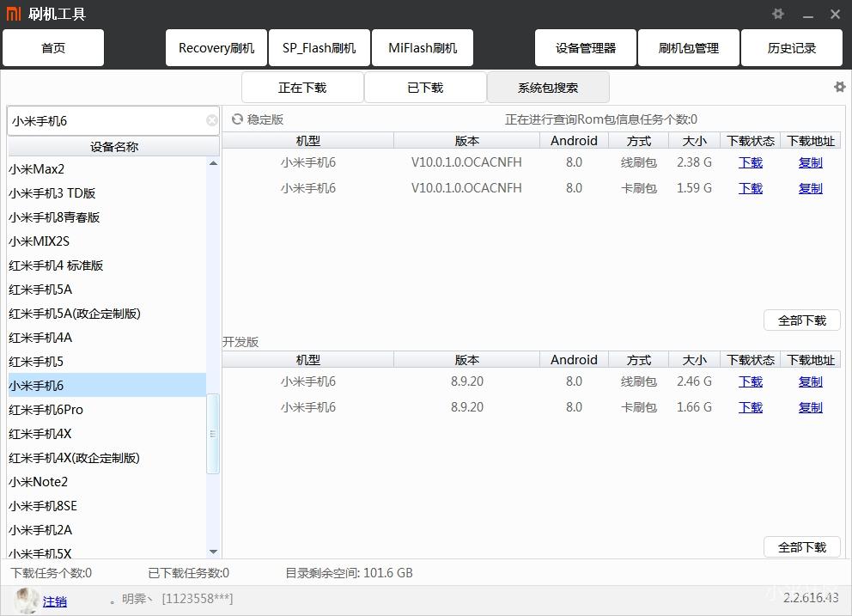Copy address of stable 线刷包 2.38 G
Screen dimensions: 852x616
coord(810,162)
